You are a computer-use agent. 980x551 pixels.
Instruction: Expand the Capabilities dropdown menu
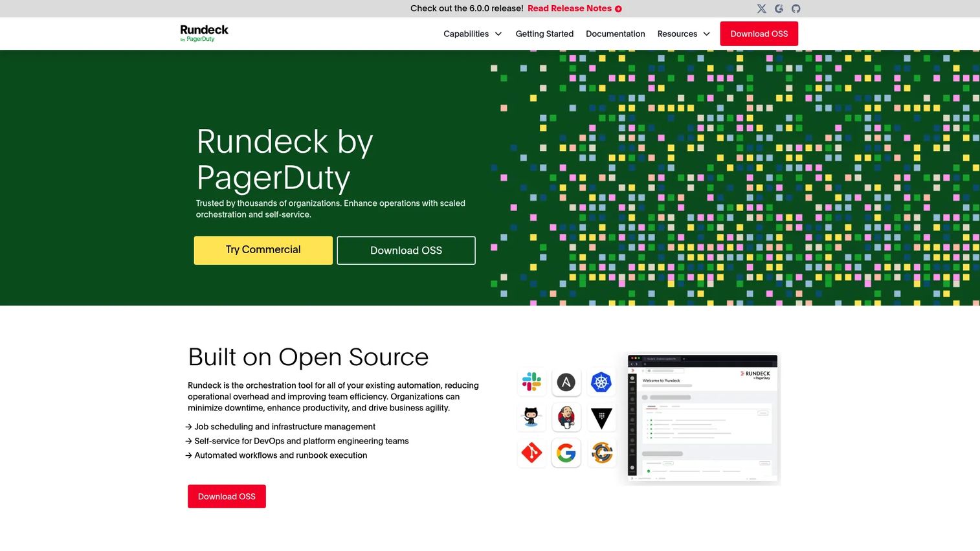473,34
